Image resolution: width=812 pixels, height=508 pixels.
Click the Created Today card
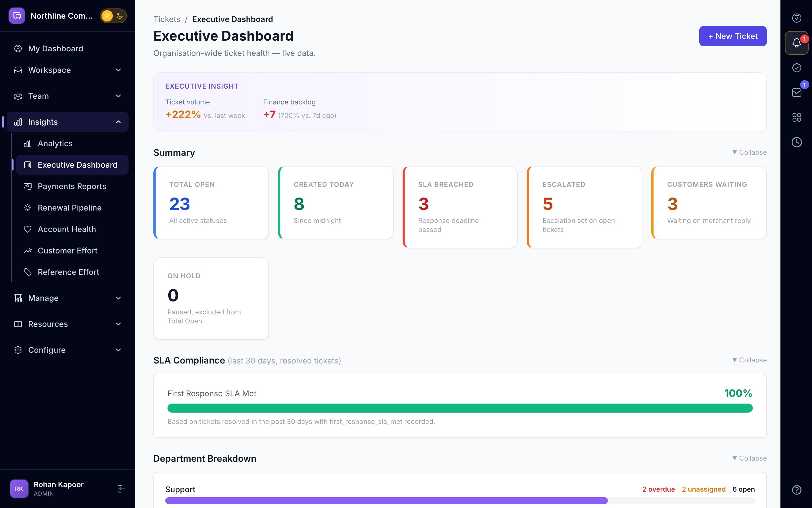(336, 203)
